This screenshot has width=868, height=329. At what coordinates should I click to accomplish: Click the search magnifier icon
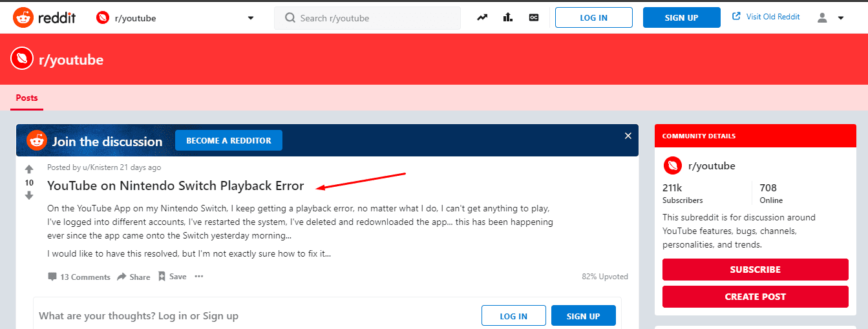(x=290, y=18)
